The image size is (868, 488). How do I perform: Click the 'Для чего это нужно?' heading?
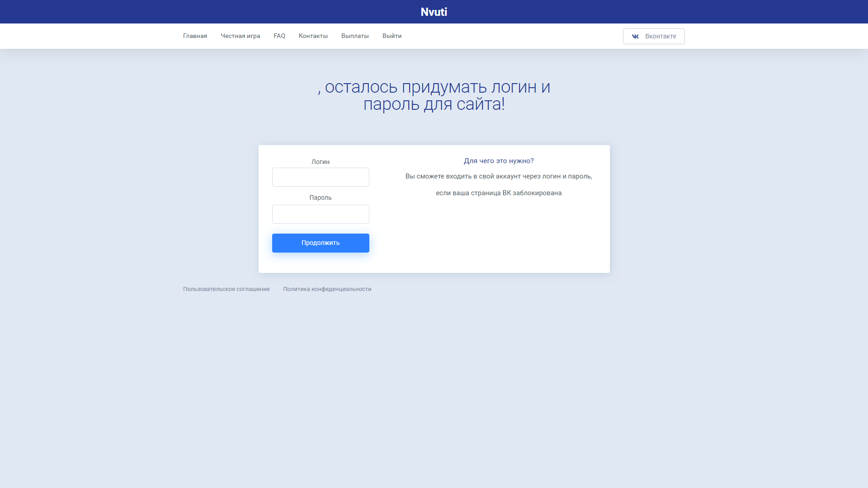(x=498, y=161)
